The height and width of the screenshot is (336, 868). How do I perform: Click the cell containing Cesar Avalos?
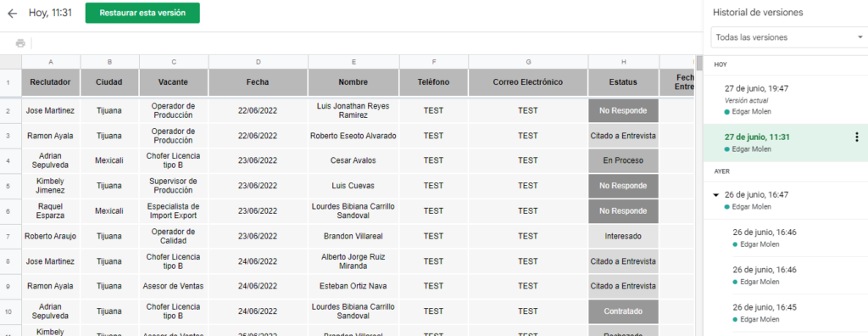(353, 161)
